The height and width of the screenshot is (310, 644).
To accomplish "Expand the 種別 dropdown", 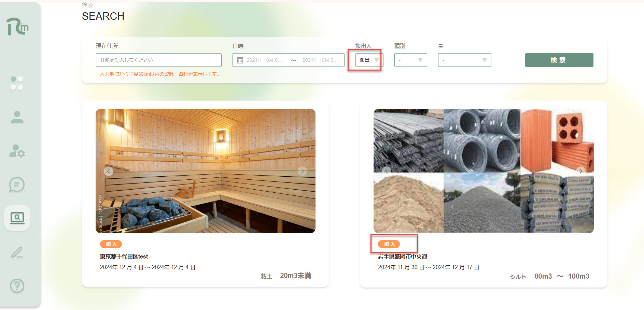I will [410, 60].
